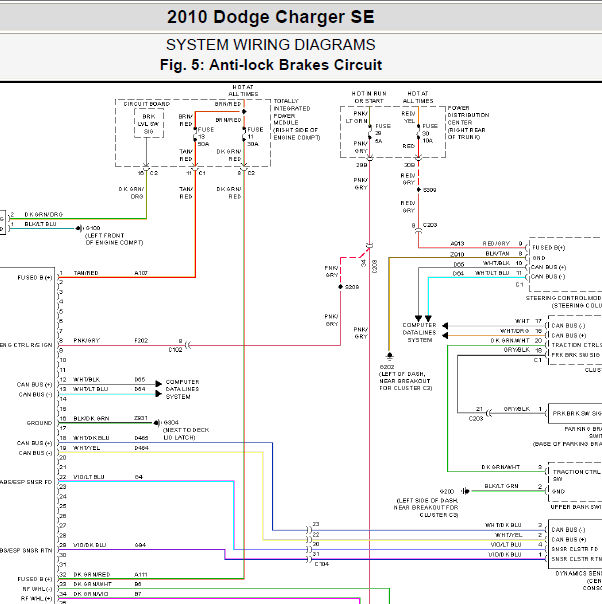Select the 'VIO/LT BLU' pin 22 wire label

[x=89, y=477]
